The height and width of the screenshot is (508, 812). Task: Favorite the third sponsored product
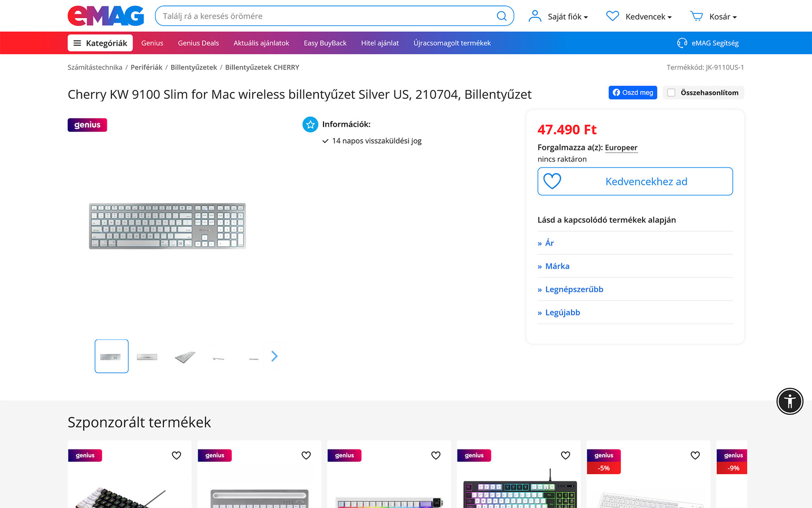436,455
